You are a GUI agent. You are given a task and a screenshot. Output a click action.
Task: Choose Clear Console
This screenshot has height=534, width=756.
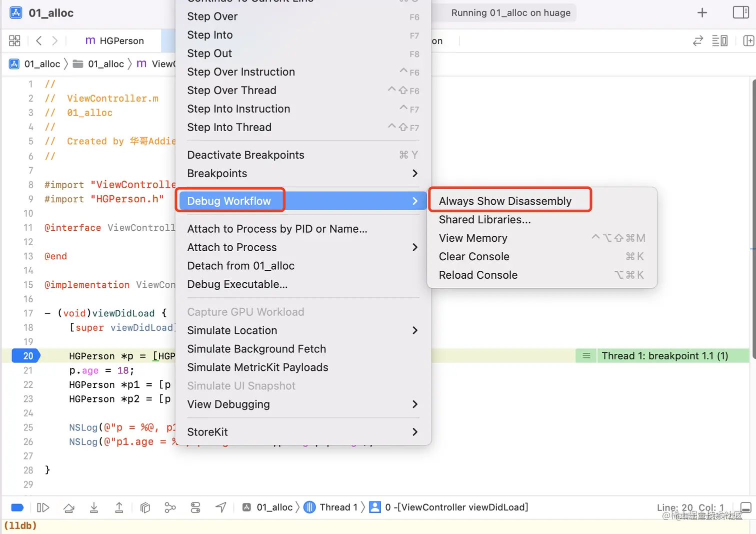pyautogui.click(x=542, y=257)
